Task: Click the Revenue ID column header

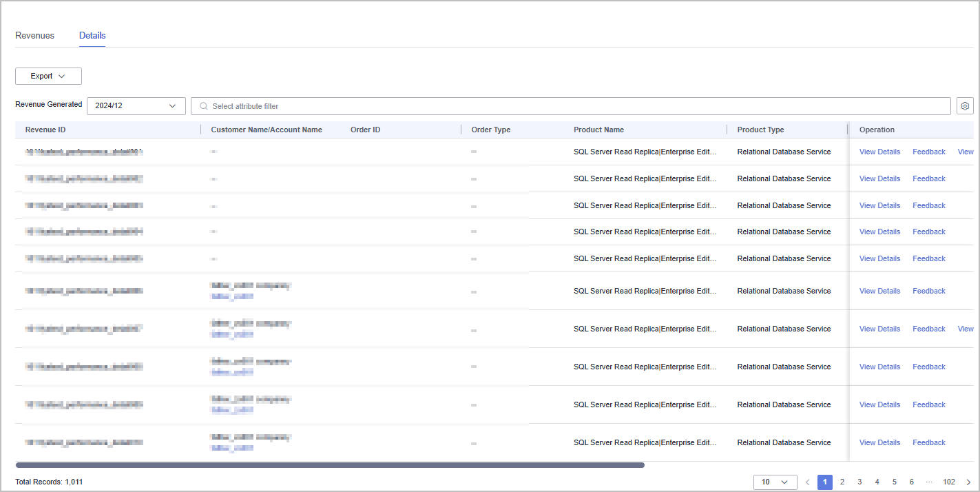Action: click(45, 130)
